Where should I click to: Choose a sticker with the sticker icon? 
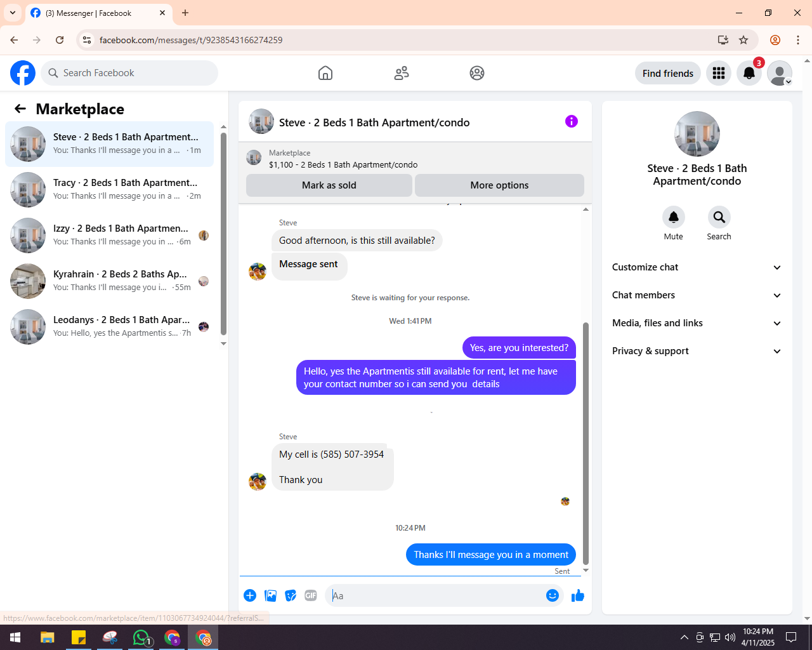coord(291,595)
